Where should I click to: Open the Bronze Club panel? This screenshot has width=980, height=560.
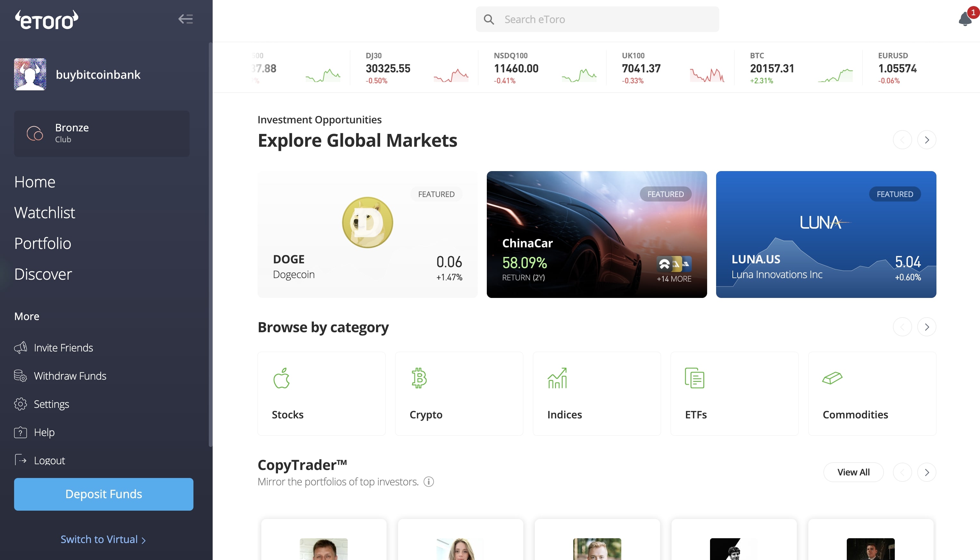pos(102,134)
